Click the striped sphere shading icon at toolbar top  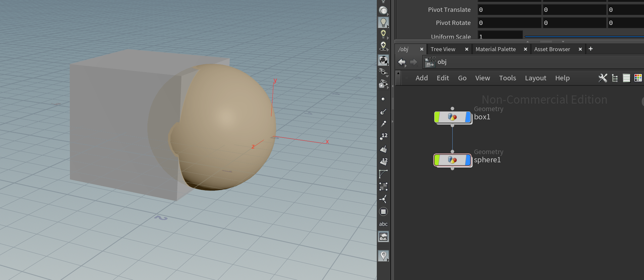[x=383, y=10]
